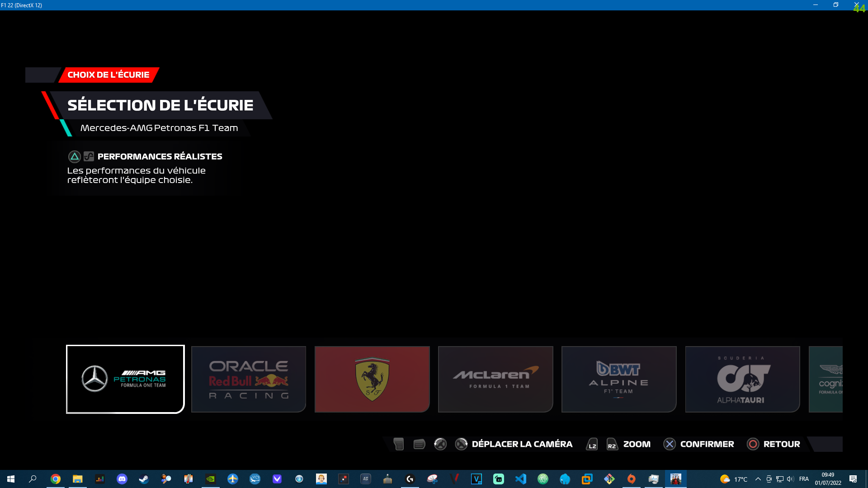Viewport: 868px width, 488px height.
Task: Choose the BWT Alpine F1 Team card
Action: (619, 379)
